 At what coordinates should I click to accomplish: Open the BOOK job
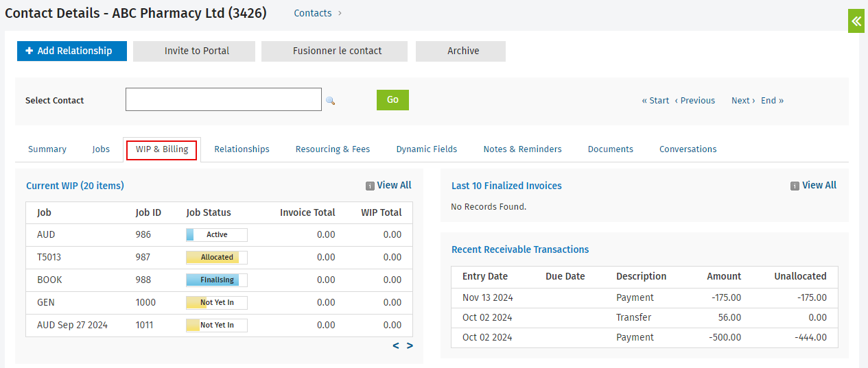49,280
